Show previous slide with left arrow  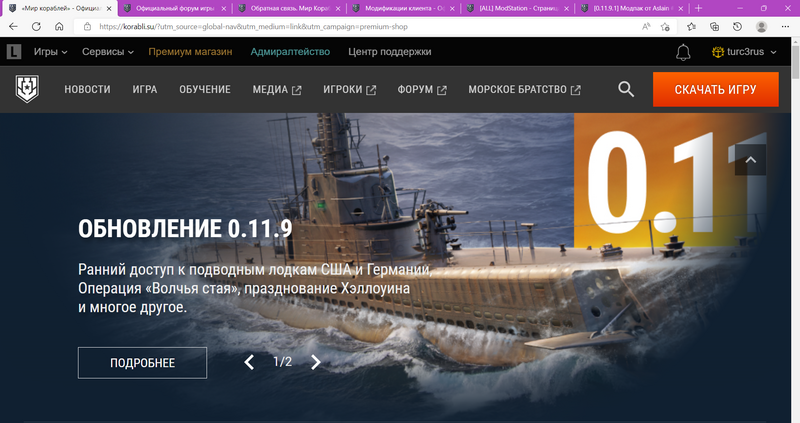(249, 362)
